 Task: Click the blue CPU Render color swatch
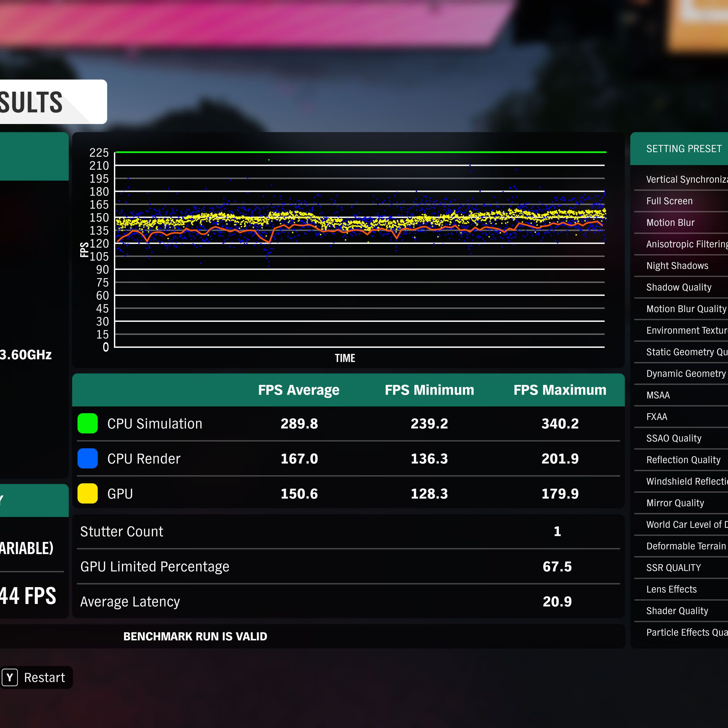tap(87, 459)
